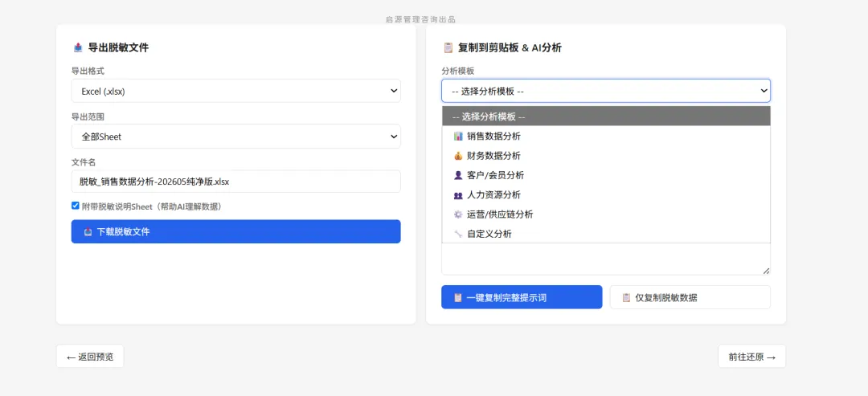
Task: Click the textarea resize handle corner
Action: [x=766, y=271]
